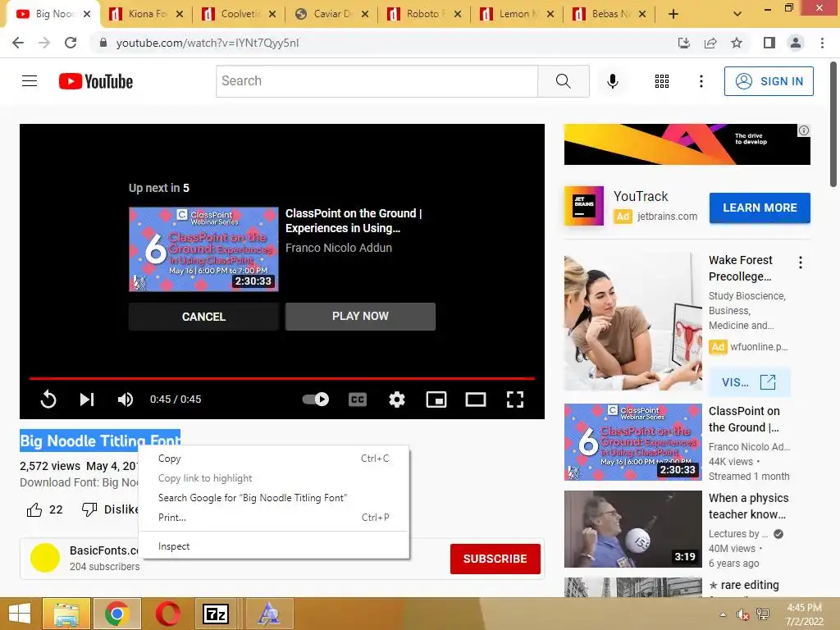Toggle Chrome side panel
The width and height of the screenshot is (840, 630).
[x=769, y=43]
